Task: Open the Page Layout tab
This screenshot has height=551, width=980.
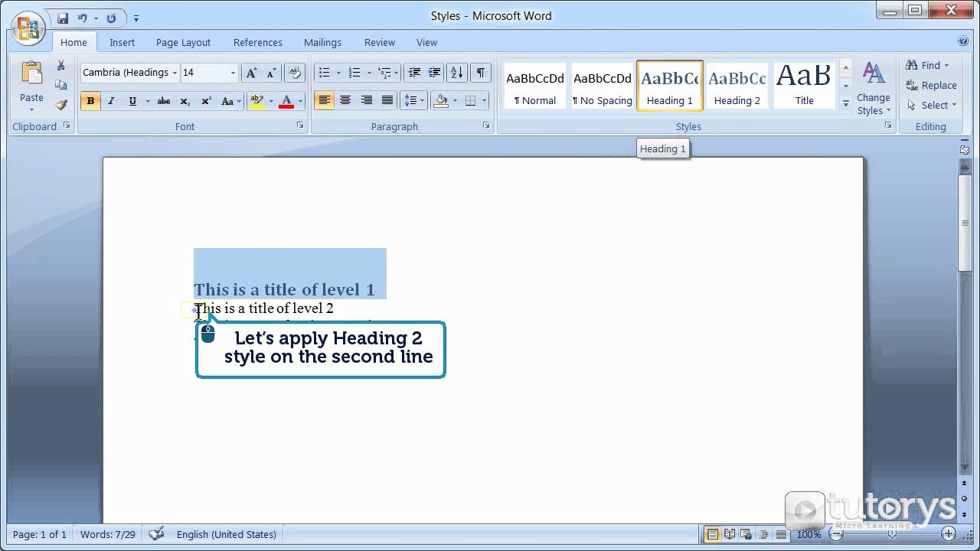Action: pyautogui.click(x=183, y=42)
